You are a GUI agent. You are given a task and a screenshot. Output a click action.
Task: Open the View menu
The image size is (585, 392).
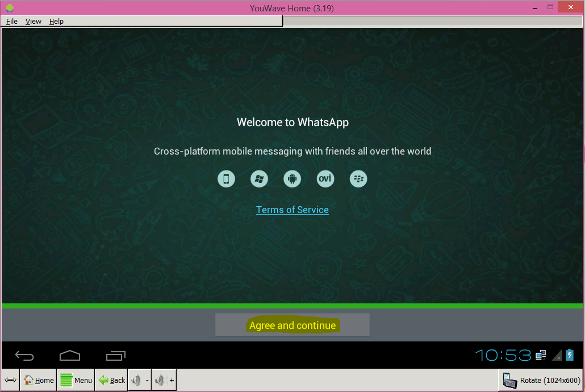33,21
